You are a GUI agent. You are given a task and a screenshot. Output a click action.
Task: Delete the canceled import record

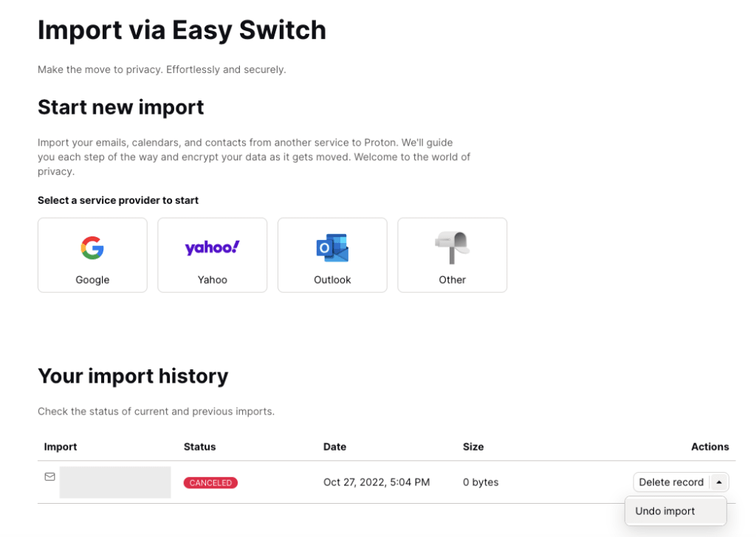pyautogui.click(x=670, y=482)
